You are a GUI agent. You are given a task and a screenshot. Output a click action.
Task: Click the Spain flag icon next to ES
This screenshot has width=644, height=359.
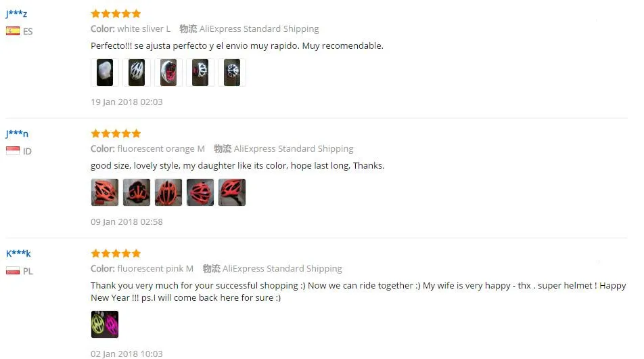[13, 31]
